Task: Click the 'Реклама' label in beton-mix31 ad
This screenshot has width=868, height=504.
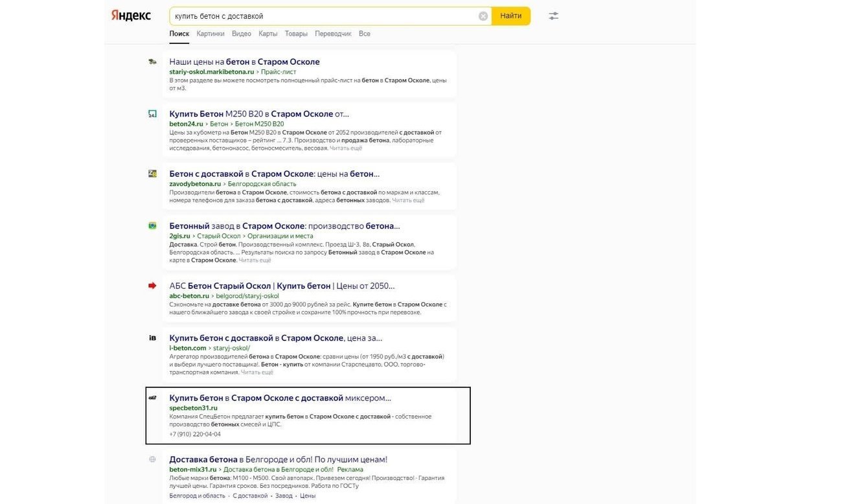Action: click(350, 470)
